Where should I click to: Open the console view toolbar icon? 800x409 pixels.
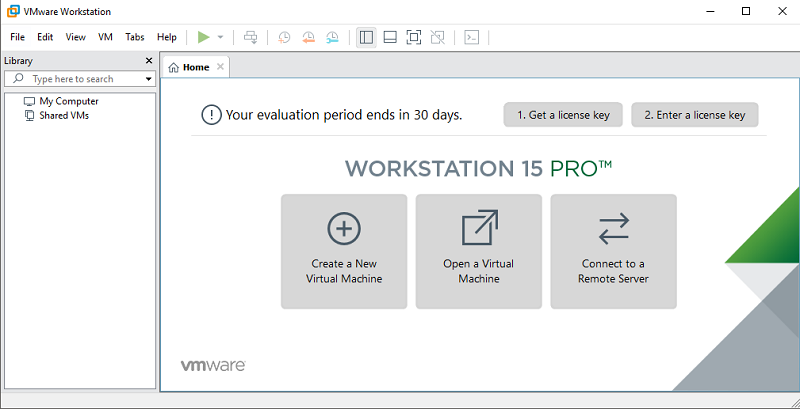(x=472, y=37)
